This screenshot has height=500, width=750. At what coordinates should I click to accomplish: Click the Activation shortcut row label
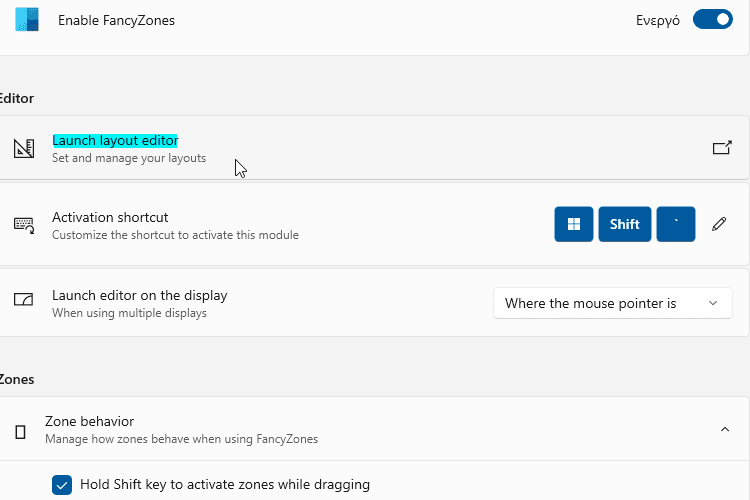110,217
